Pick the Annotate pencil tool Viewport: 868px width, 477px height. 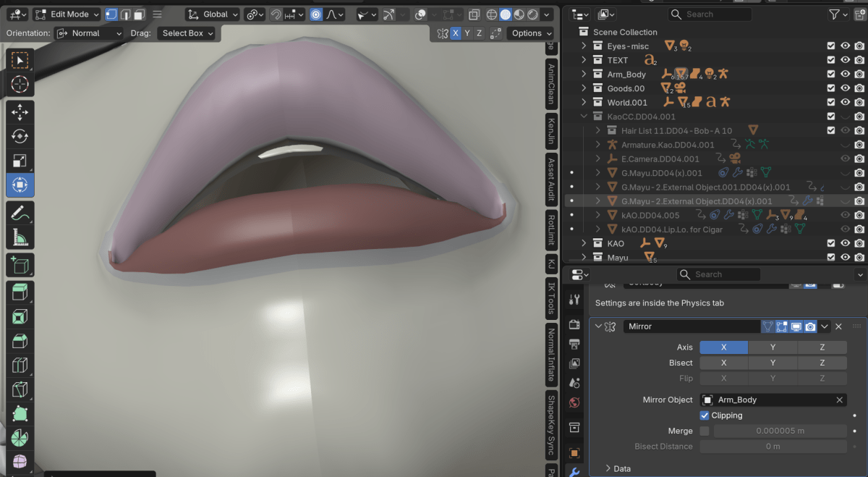click(x=20, y=212)
